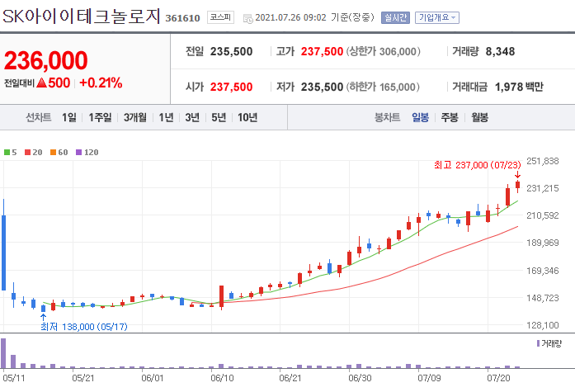
Task: Click the 07/20 date axis label
Action: point(498,378)
